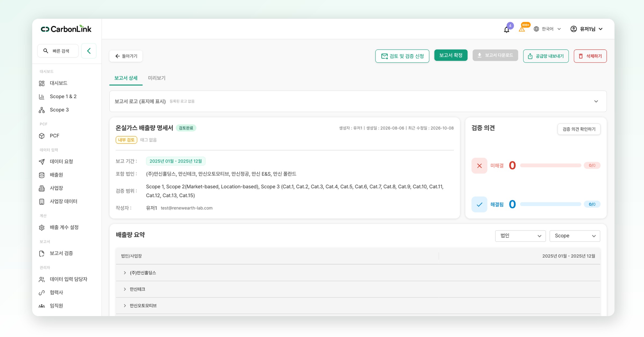Click the 보고서 확정 button
The height and width of the screenshot is (337, 644).
pos(451,55)
